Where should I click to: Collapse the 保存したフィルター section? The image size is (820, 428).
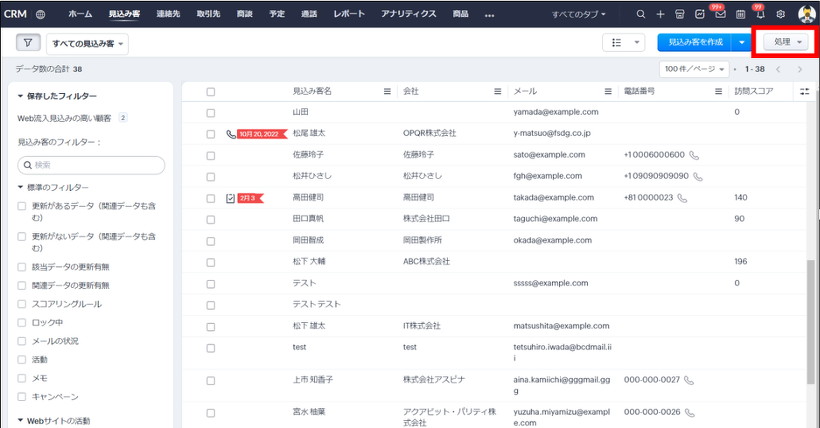[x=21, y=96]
